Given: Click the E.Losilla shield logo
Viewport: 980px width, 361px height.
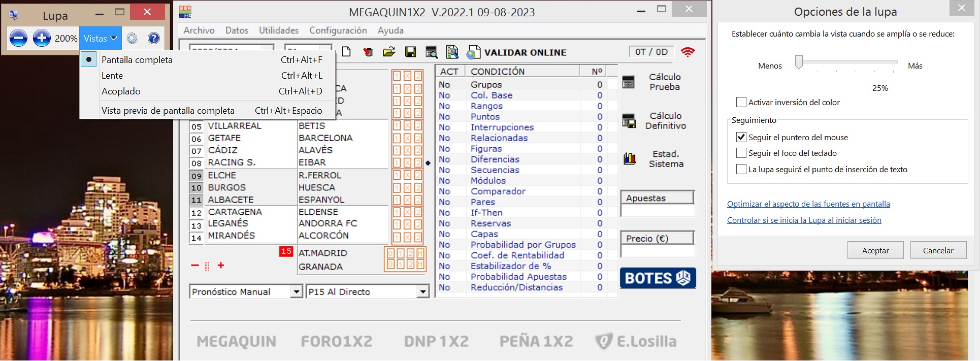Looking at the screenshot, I should [x=604, y=341].
